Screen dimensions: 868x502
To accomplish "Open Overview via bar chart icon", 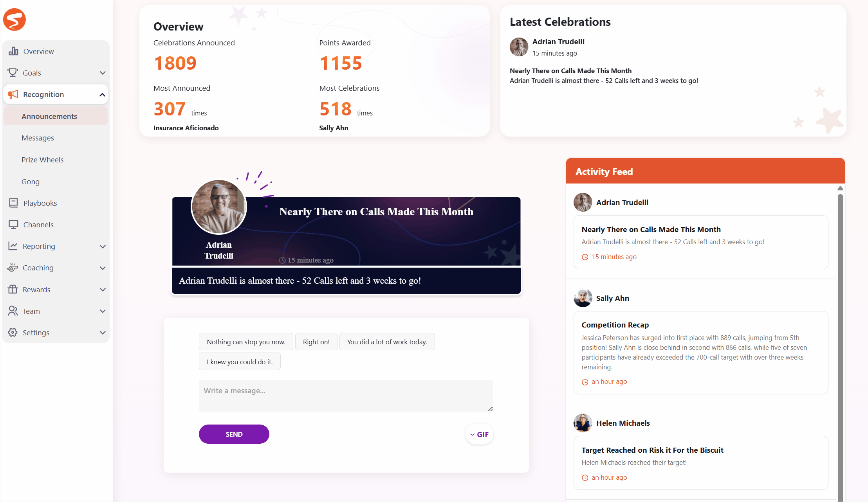I will (13, 51).
